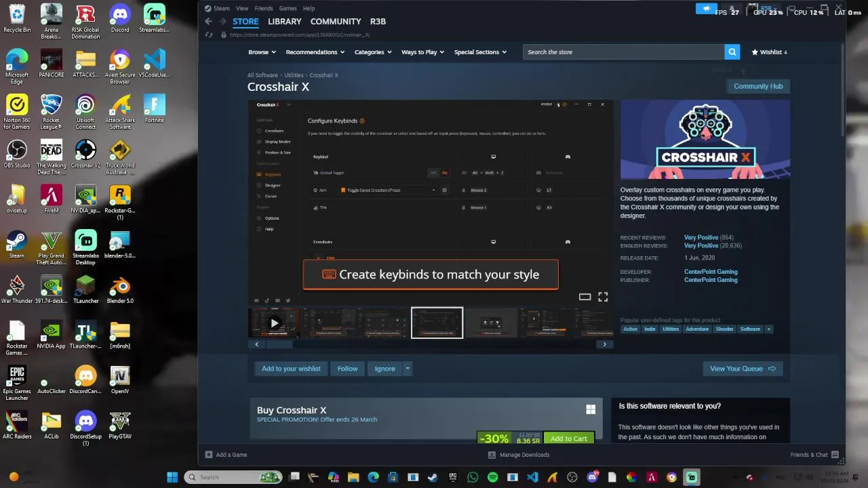Click the taskbar search box
This screenshot has width=868, height=488.
(x=233, y=477)
